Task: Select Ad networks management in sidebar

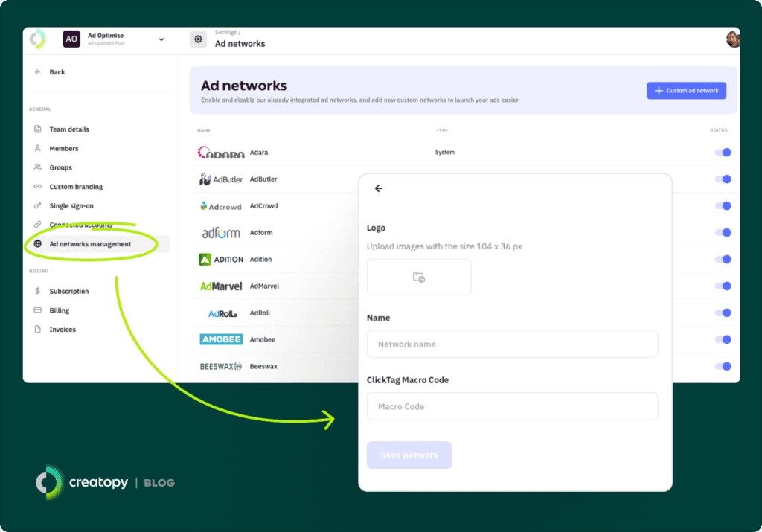Action: pos(90,244)
